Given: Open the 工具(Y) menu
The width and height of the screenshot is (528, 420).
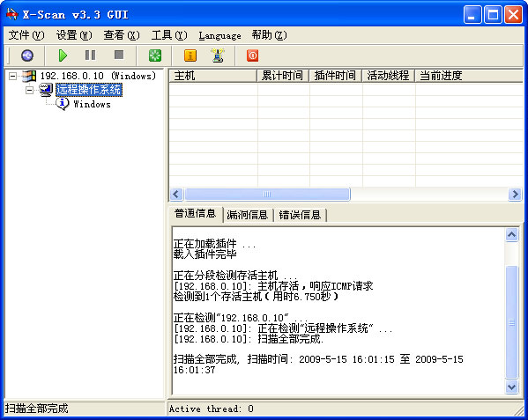Looking at the screenshot, I should coord(169,35).
